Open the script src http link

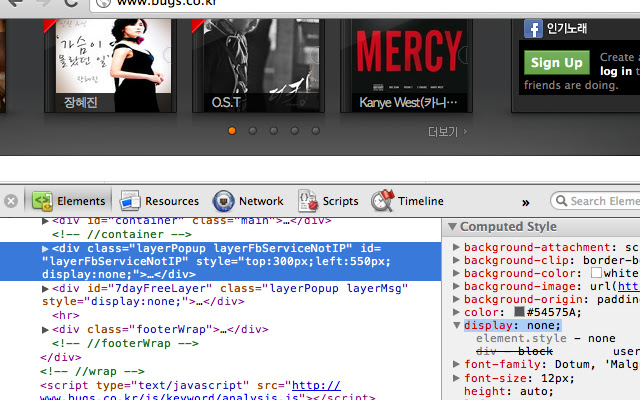316,385
